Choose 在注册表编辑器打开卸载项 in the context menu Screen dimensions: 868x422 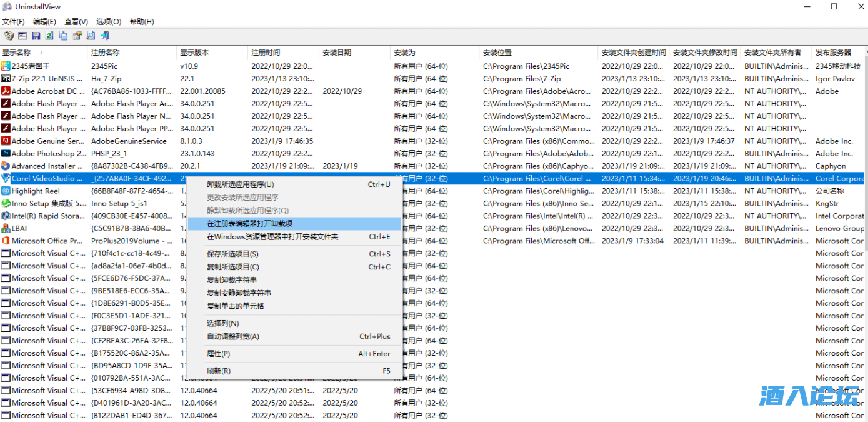(250, 223)
